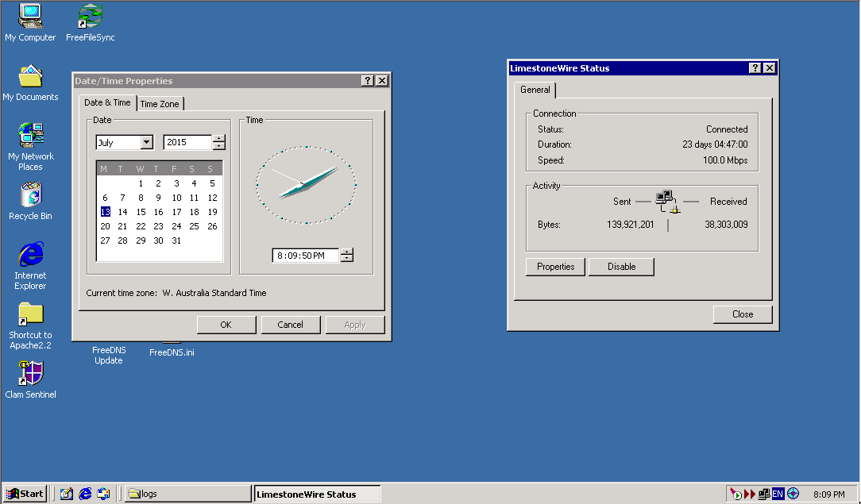Viewport: 861px width, 504px height.
Task: Click the round blue compass tray icon
Action: point(793,494)
